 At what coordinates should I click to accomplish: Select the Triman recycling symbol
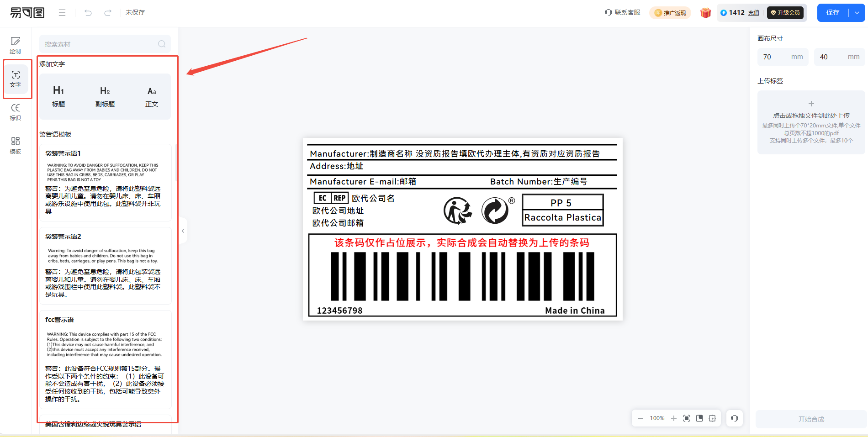pos(458,211)
